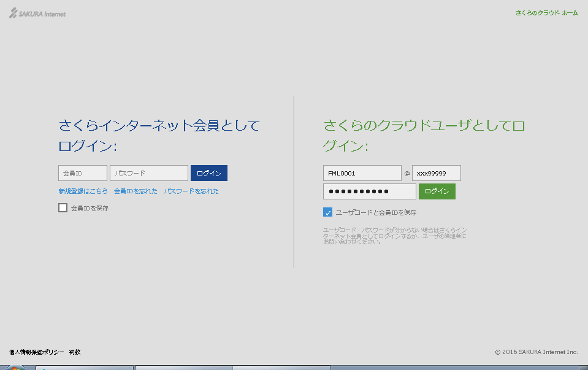
Task: Open パスワードを忘れた link
Action: 191,191
